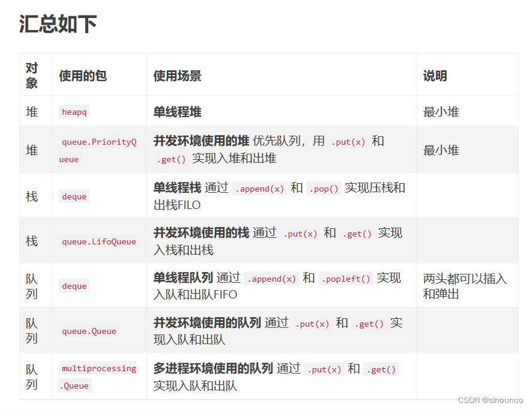Screen dimensions: 532x409
Task: Click the deque snippet in the 栈 row
Action: 73,196
